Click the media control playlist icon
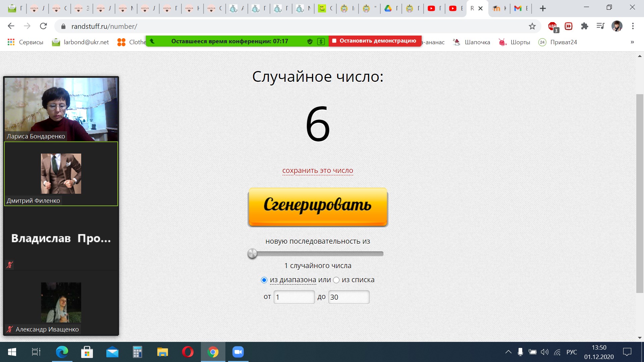The height and width of the screenshot is (362, 644). tap(600, 26)
